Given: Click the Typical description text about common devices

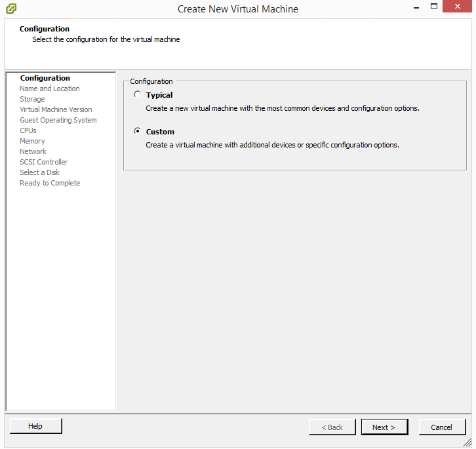Looking at the screenshot, I should 283,108.
